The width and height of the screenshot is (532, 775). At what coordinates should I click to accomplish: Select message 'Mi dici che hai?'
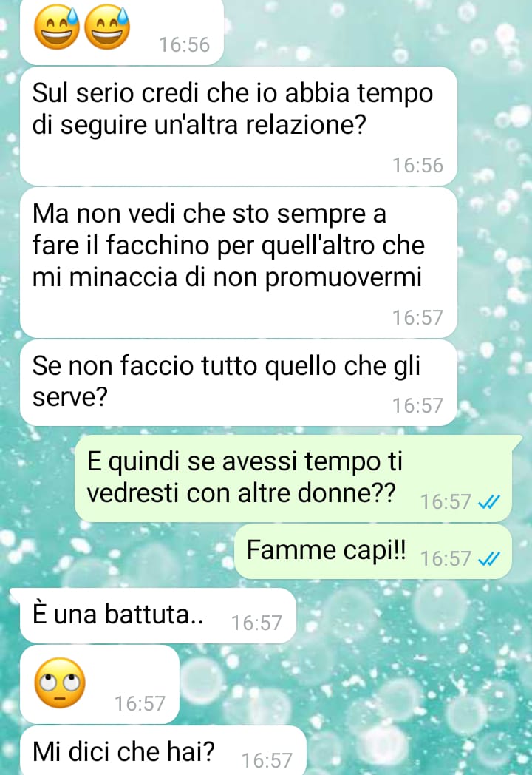pyautogui.click(x=163, y=751)
